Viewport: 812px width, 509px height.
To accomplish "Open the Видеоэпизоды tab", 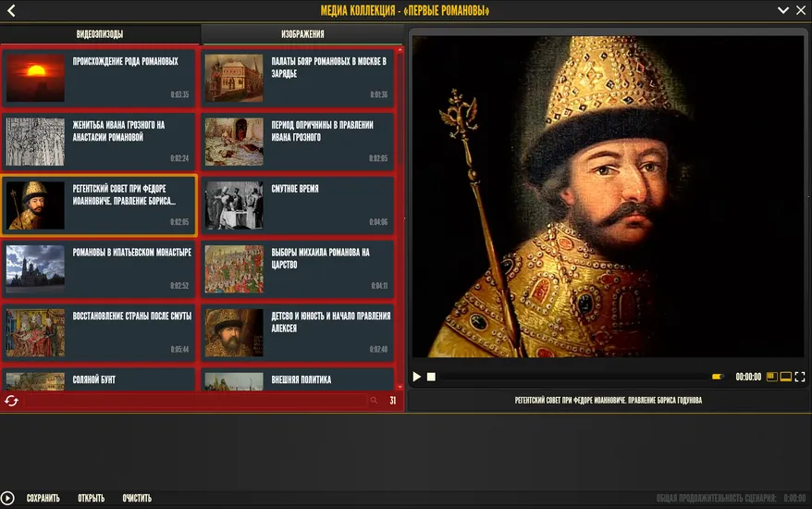I will 99,34.
